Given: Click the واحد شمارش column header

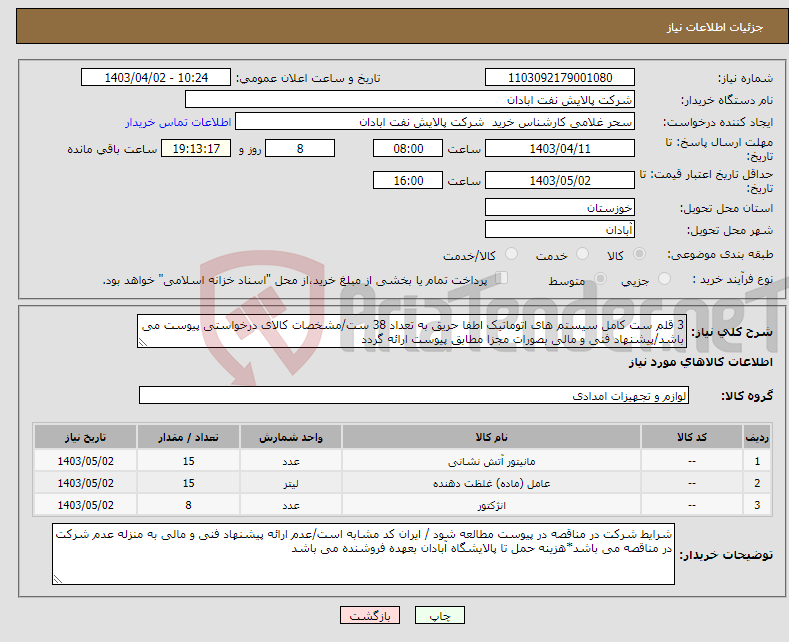Looking at the screenshot, I should tap(290, 437).
